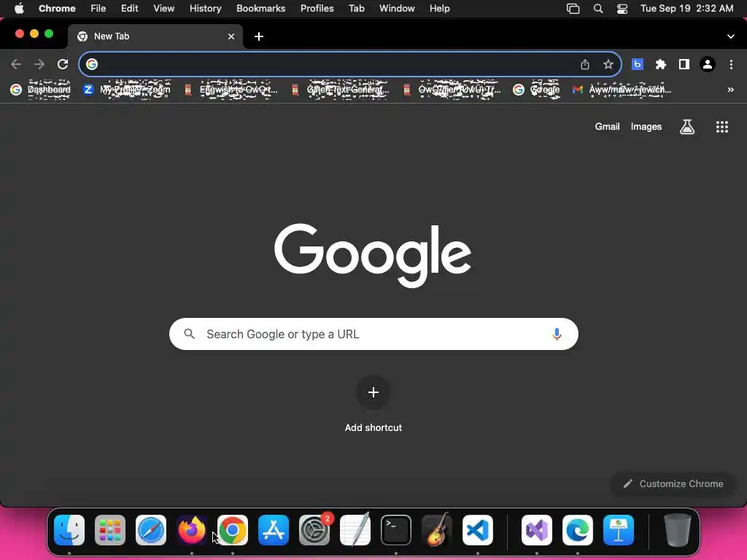Open the profile avatar menu

click(x=708, y=64)
